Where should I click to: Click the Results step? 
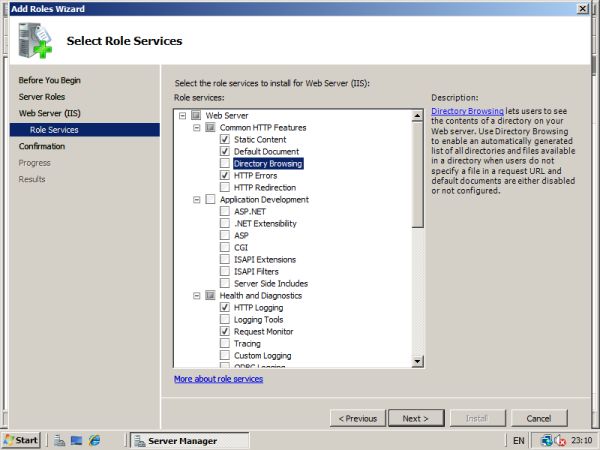(x=32, y=179)
